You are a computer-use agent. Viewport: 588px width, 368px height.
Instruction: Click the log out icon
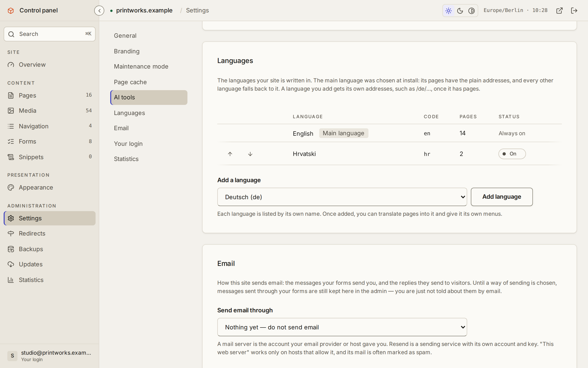(x=574, y=11)
